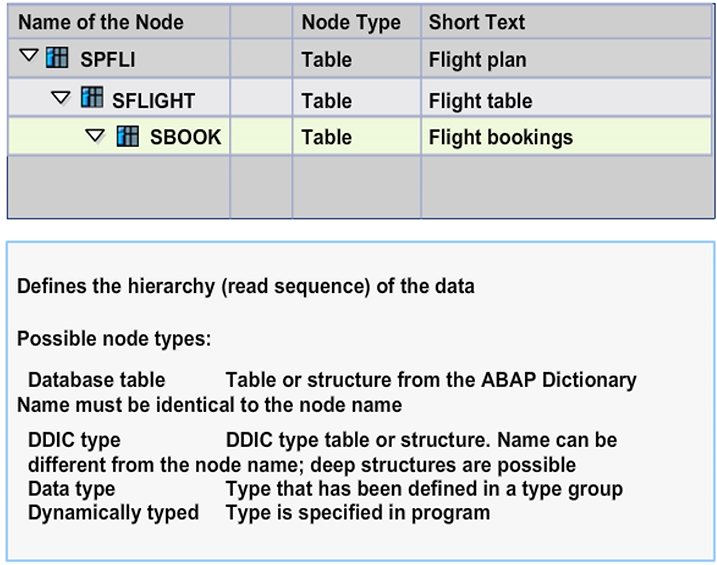Click the Node Type column header
Image resolution: width=717 pixels, height=565 pixels.
tap(350, 22)
